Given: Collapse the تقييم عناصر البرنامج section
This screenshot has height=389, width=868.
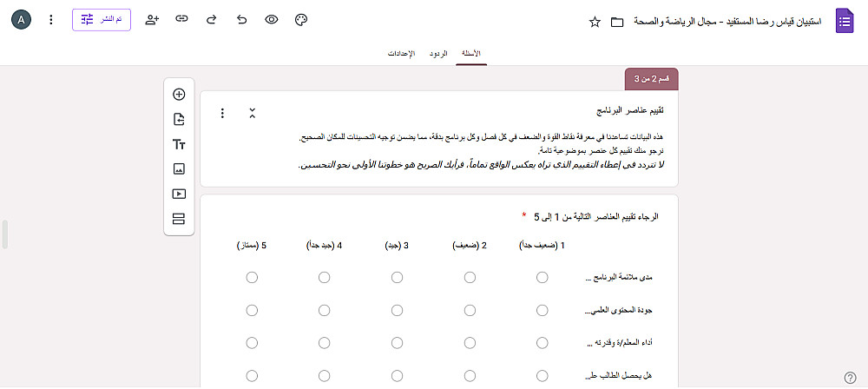Looking at the screenshot, I should [252, 113].
